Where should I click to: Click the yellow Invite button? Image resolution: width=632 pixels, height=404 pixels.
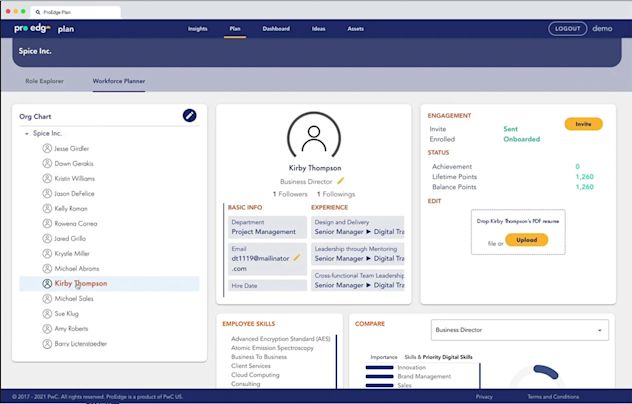pyautogui.click(x=583, y=124)
